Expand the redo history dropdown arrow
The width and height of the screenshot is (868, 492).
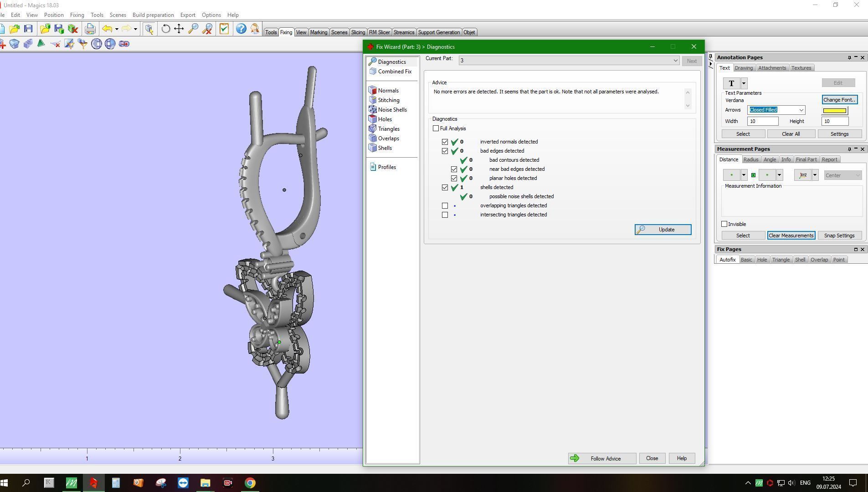click(x=135, y=29)
